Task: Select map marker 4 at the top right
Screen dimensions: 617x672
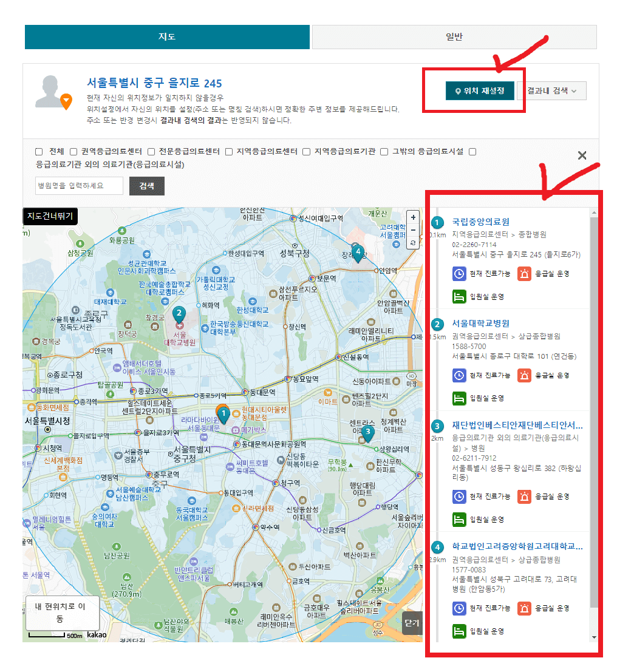Action: pos(357,251)
